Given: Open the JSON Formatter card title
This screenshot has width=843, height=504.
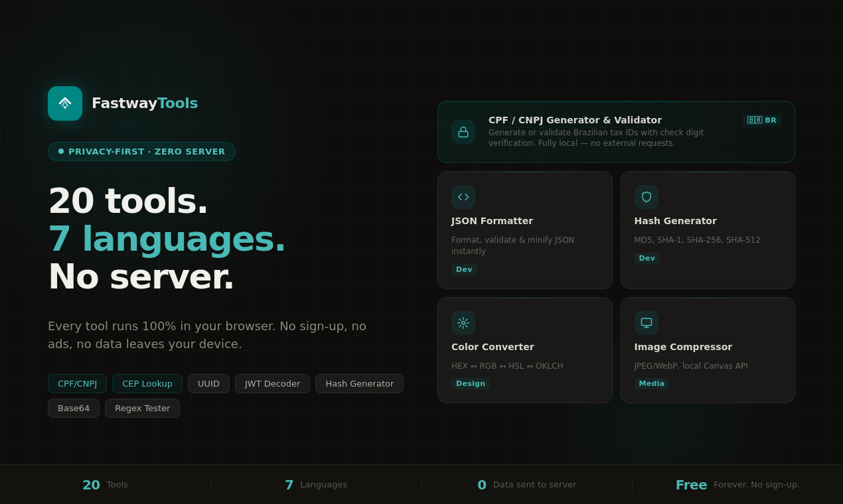Looking at the screenshot, I should (x=492, y=221).
